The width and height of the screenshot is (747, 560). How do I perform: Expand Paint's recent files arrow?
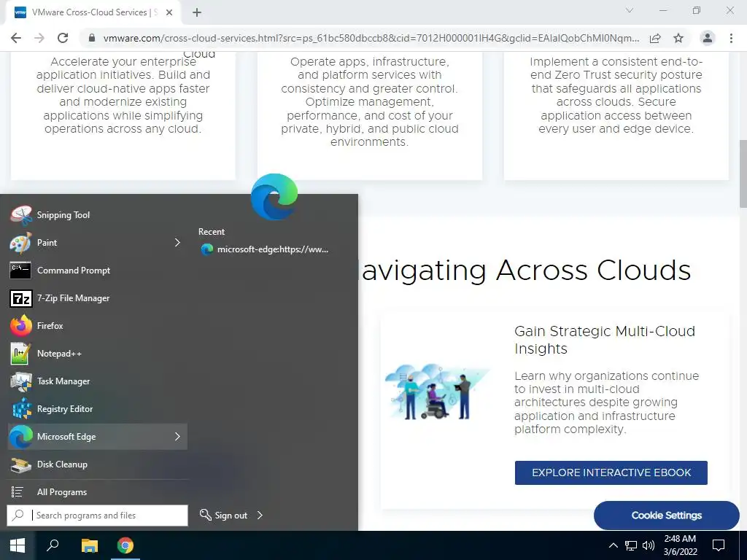177,243
